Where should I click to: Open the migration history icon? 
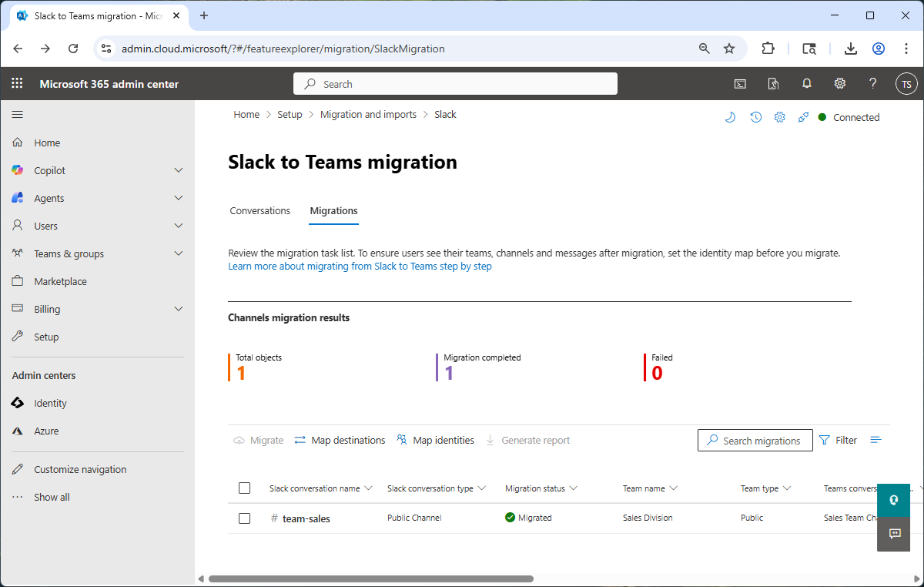point(755,117)
